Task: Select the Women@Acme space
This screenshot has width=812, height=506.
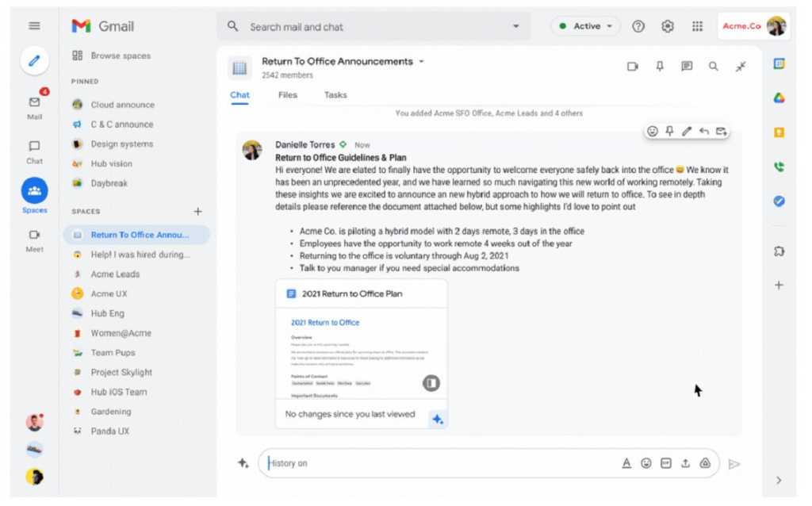Action: point(121,333)
